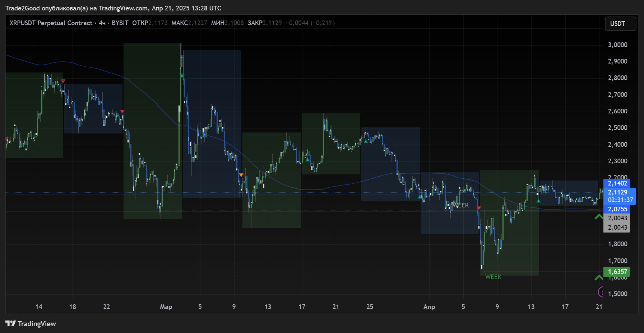Click the orange triangle signal marker

pos(241,175)
